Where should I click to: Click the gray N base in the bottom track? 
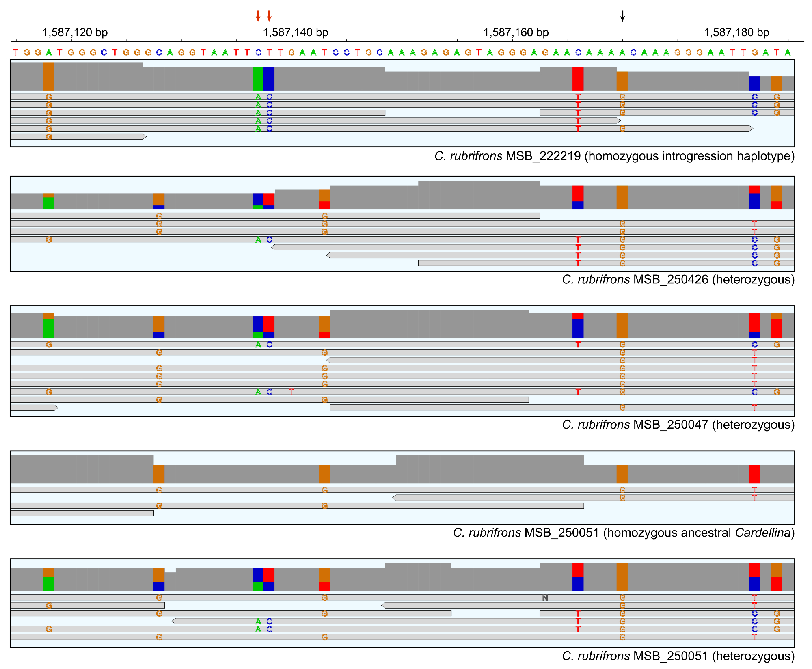coord(545,598)
